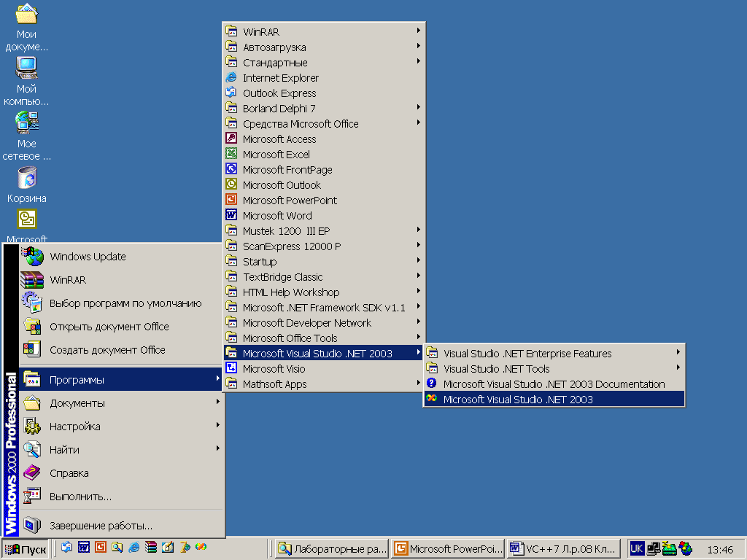The height and width of the screenshot is (560, 747).
Task: Click the Windows Update globe icon
Action: (32, 256)
